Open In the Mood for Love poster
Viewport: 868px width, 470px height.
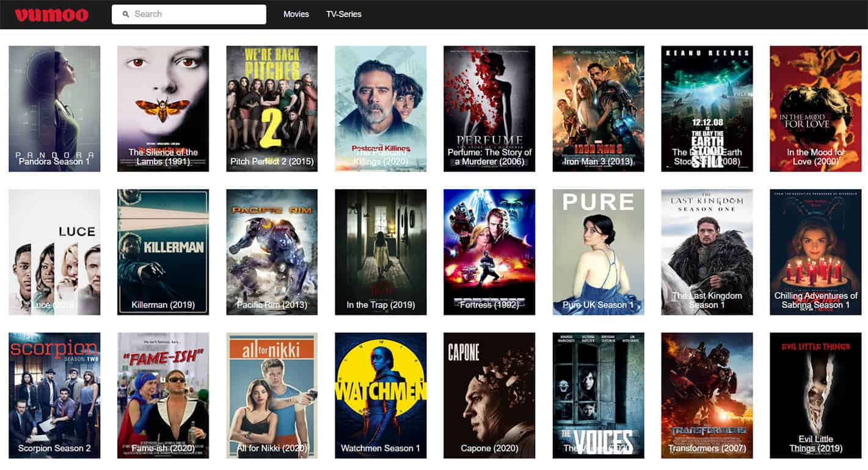click(x=815, y=109)
